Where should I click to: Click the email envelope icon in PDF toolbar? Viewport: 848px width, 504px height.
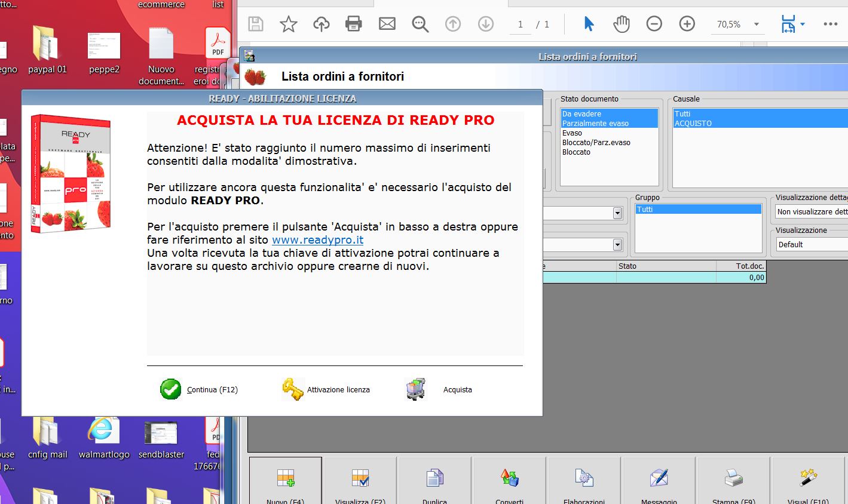point(387,24)
